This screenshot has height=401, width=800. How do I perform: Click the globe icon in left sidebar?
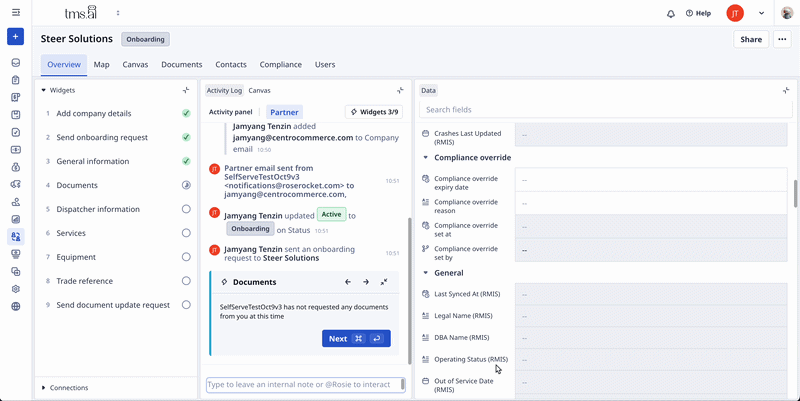pyautogui.click(x=15, y=306)
